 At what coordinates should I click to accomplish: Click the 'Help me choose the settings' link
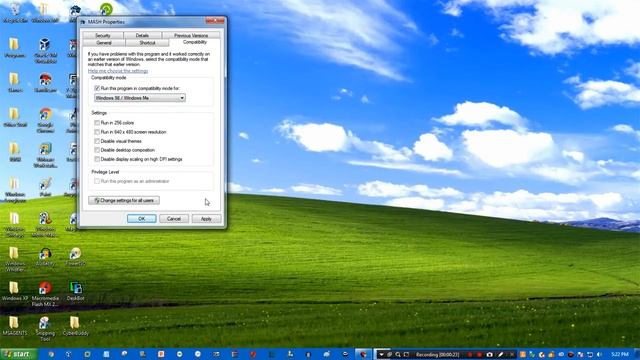118,71
